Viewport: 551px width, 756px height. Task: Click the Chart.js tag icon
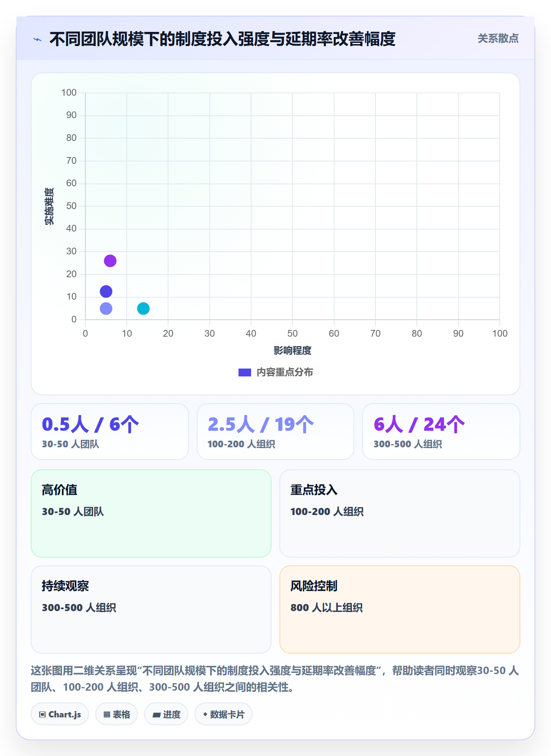43,715
